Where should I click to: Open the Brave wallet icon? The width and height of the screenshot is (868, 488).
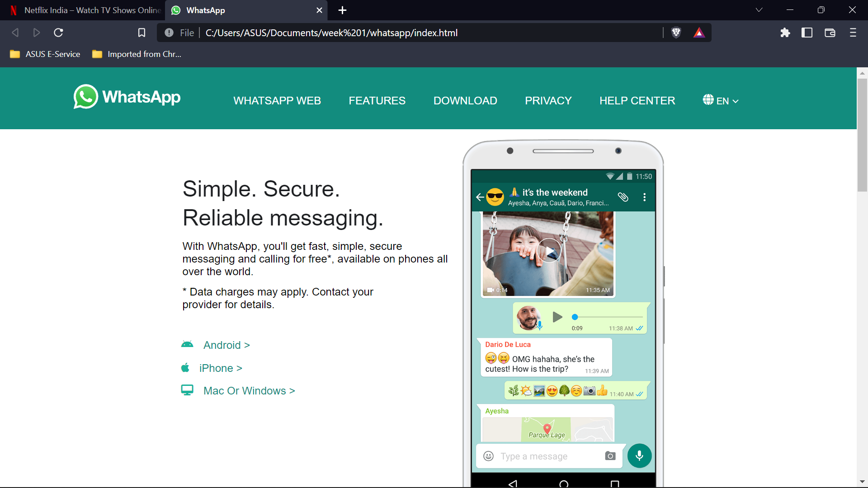(830, 33)
